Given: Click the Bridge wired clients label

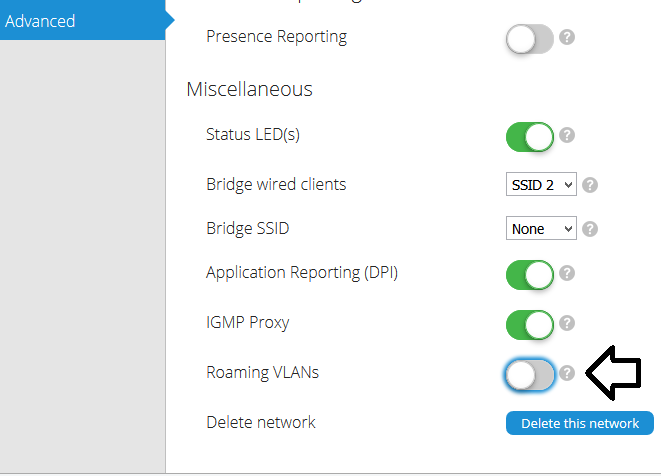Looking at the screenshot, I should point(276,184).
